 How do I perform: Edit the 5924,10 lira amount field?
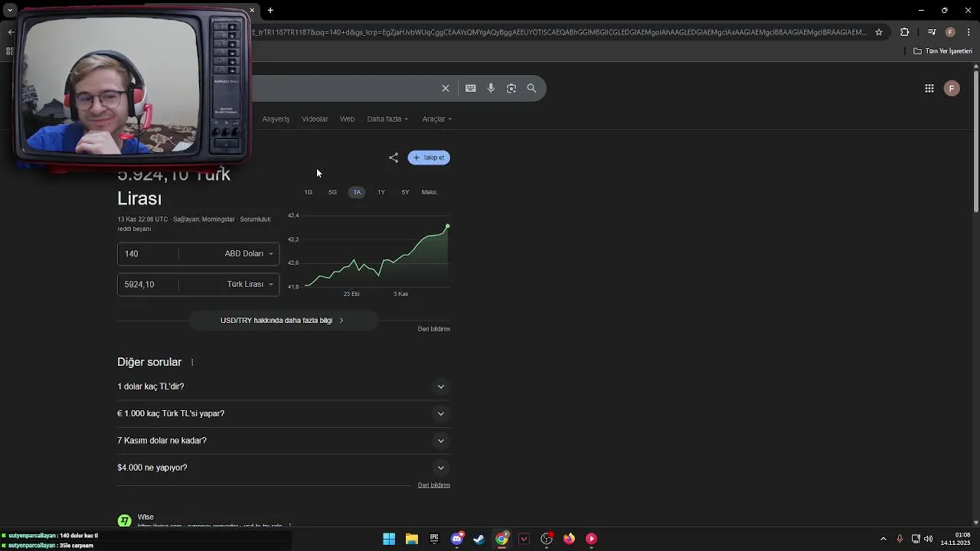[148, 284]
